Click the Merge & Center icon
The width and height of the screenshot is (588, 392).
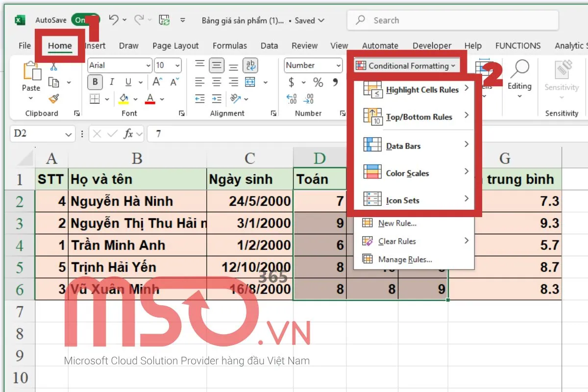250,82
